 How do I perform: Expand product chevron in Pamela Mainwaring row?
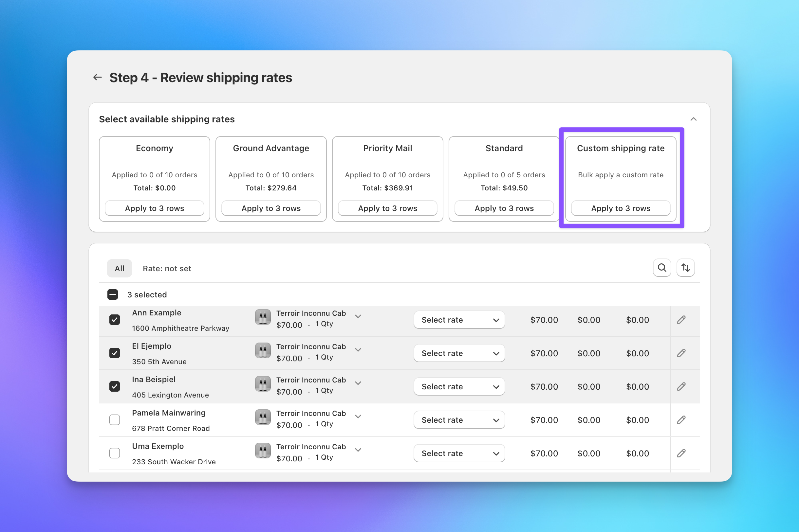point(358,416)
